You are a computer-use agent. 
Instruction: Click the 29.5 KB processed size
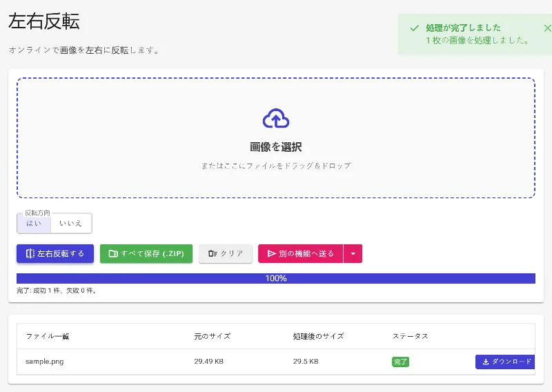306,362
